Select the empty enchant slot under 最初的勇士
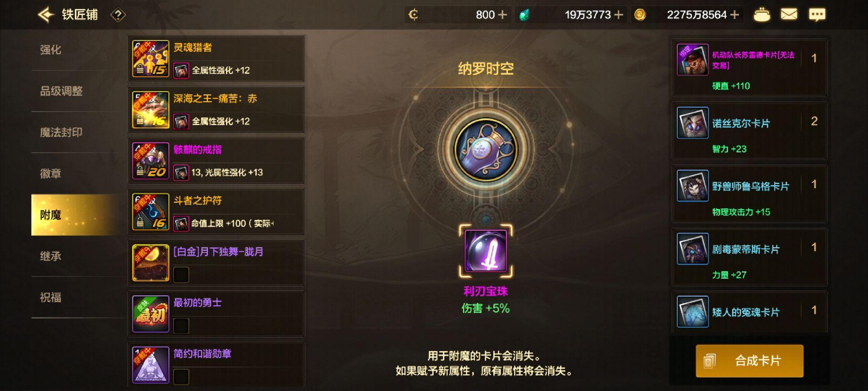Screen dimensions: 868x391 tap(181, 325)
